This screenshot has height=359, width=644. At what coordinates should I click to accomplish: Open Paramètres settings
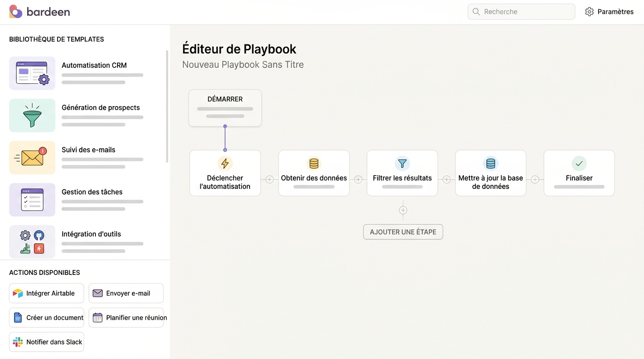click(x=609, y=12)
